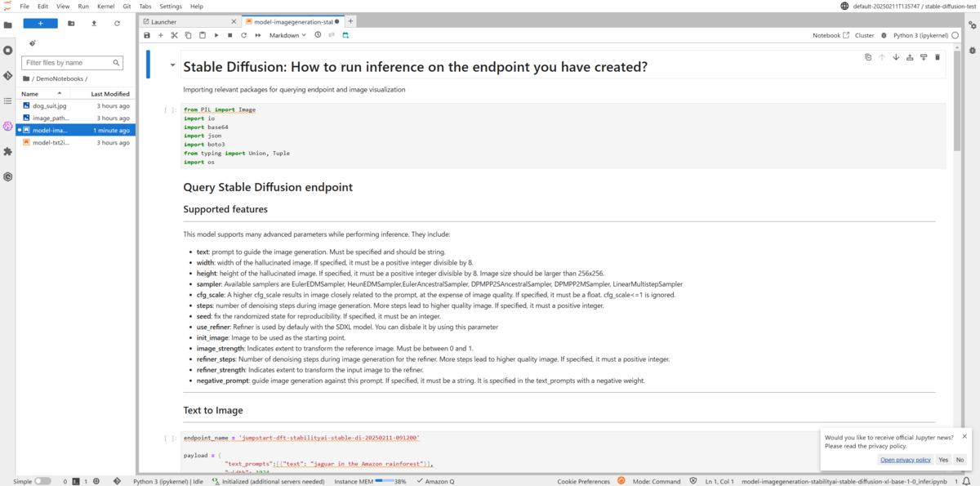980x486 pixels.
Task: Create a new folder in file browser
Action: click(71, 24)
